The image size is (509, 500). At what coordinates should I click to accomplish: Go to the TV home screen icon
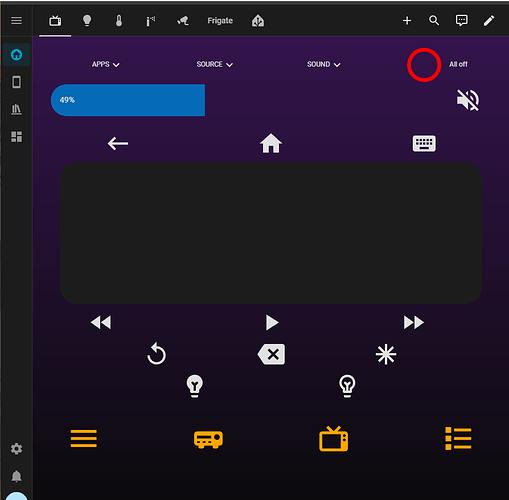point(271,144)
